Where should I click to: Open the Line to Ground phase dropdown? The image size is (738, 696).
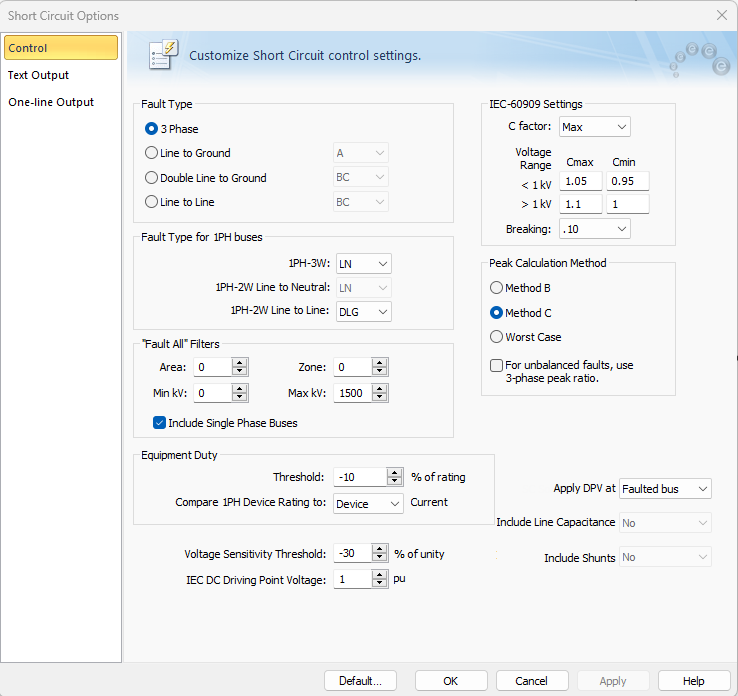click(x=361, y=153)
